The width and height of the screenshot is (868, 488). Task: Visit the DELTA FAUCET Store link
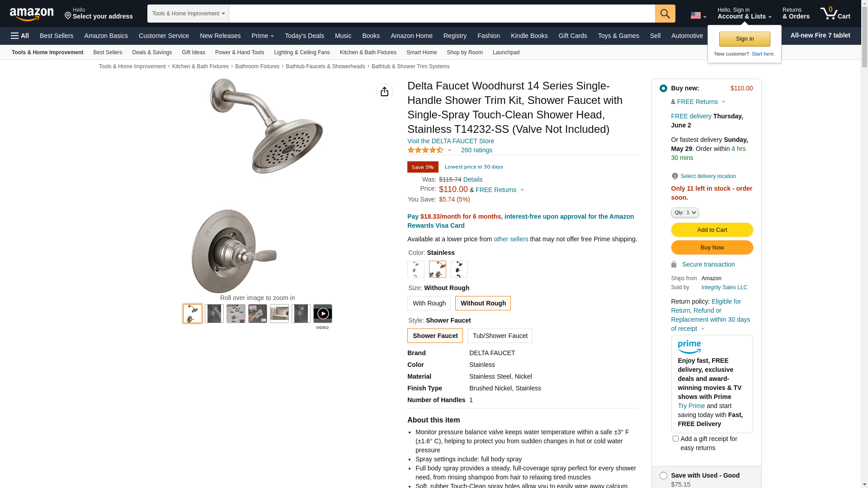pos(451,141)
